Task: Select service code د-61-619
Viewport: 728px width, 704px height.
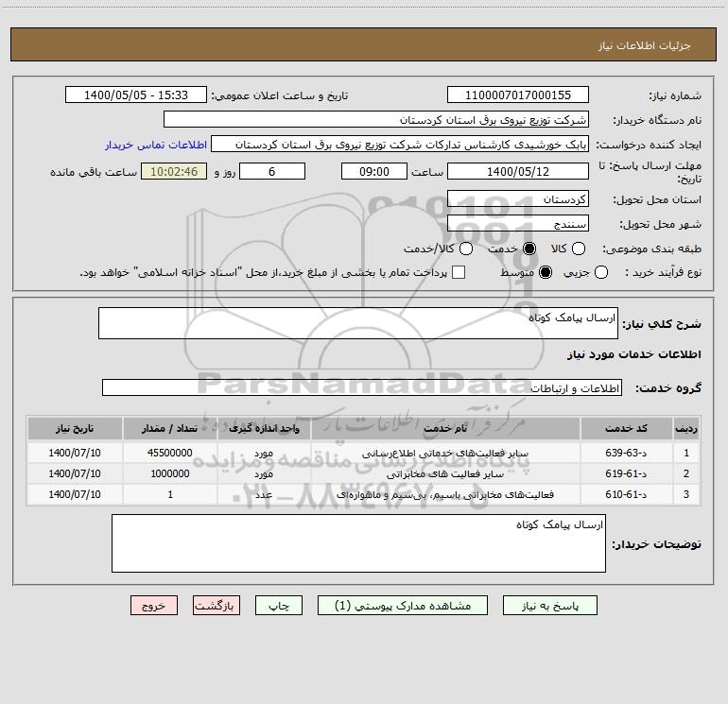Action: coord(626,473)
